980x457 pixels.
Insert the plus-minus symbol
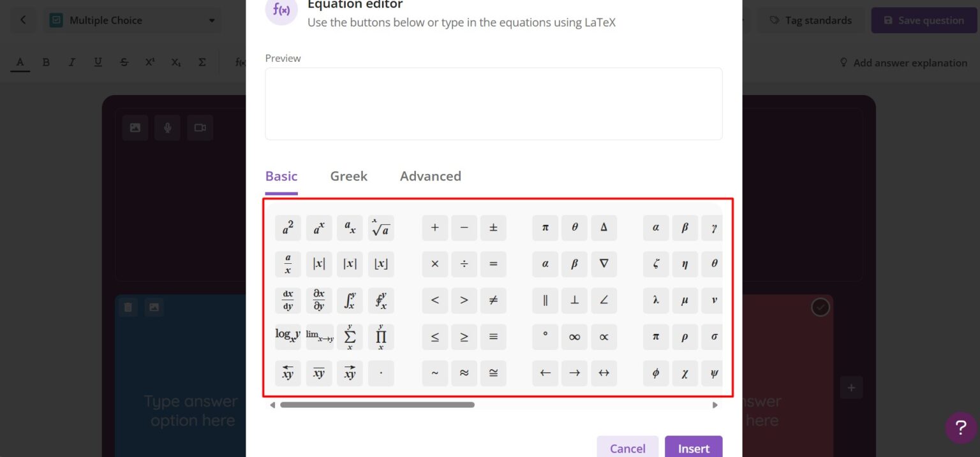[x=493, y=228]
